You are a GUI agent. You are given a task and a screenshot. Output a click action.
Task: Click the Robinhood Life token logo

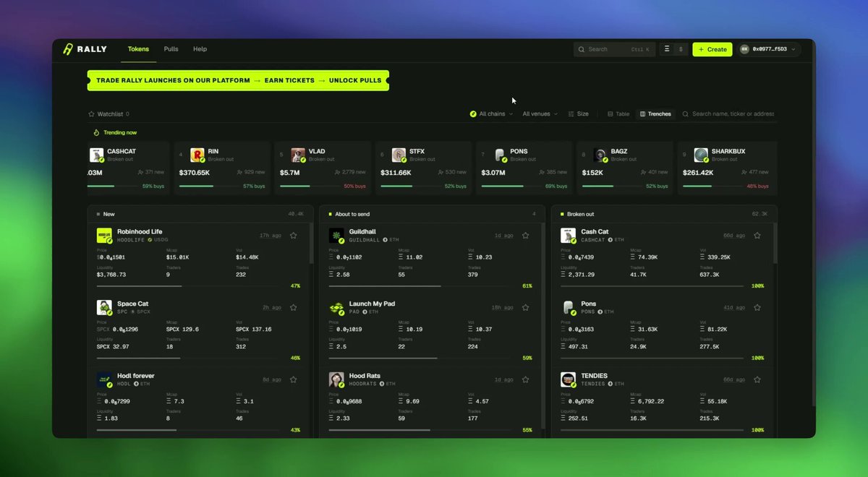[x=104, y=236]
